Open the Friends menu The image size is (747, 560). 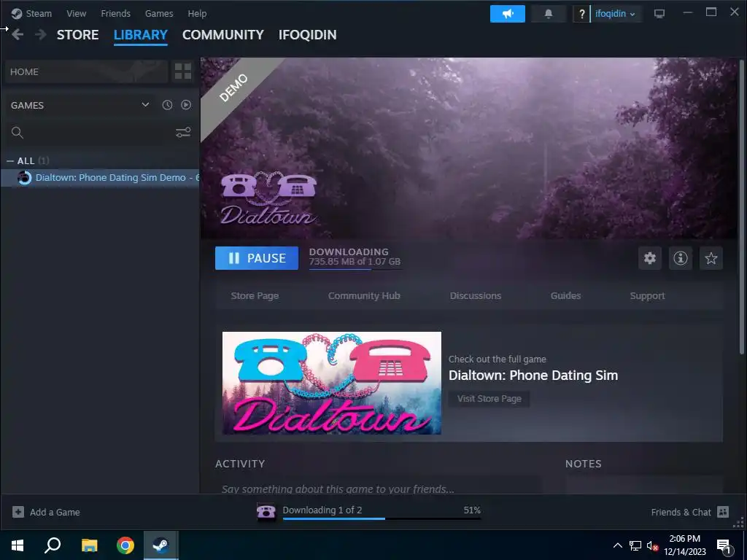(x=115, y=13)
